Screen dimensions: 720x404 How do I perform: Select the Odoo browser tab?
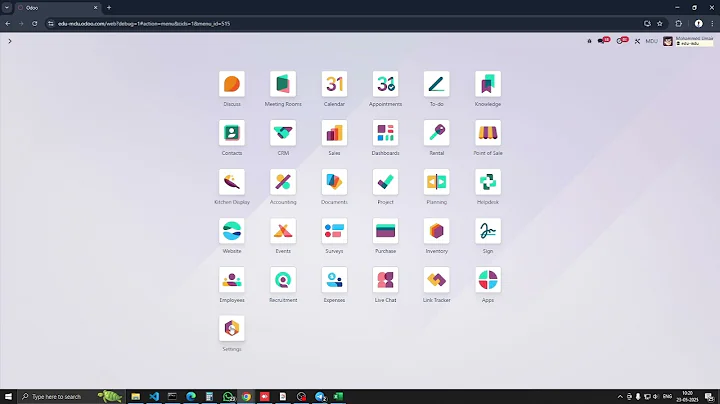pos(57,8)
